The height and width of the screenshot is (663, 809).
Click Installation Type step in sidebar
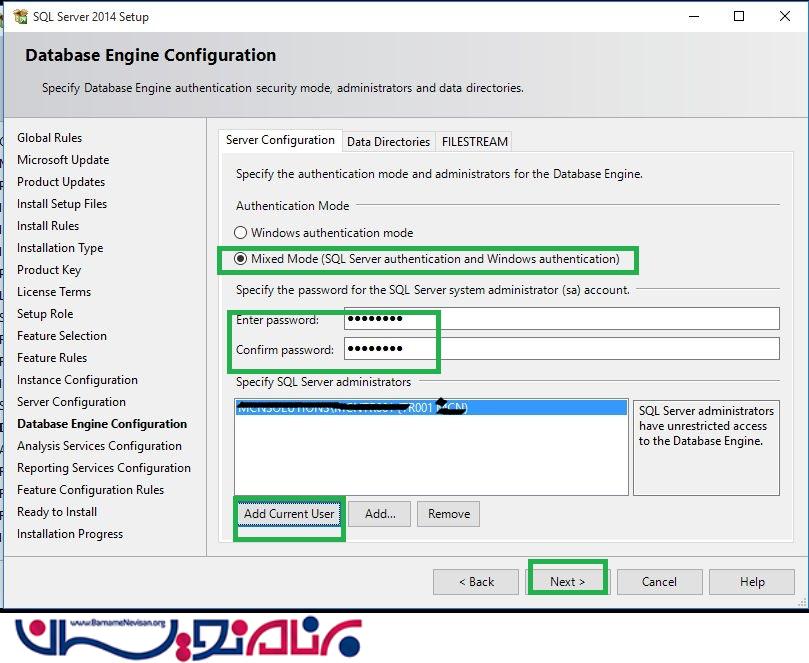point(60,248)
